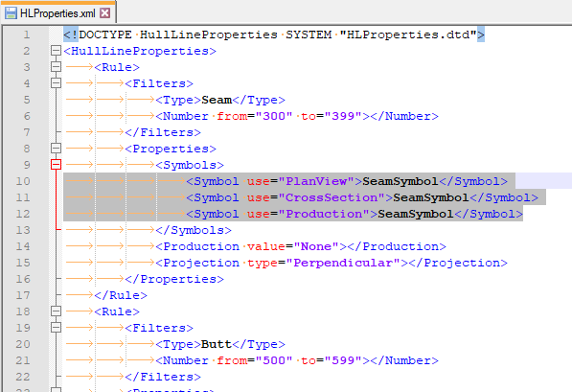Click the from value "300" on line 6
Screen dimensions: 572x392
274,116
